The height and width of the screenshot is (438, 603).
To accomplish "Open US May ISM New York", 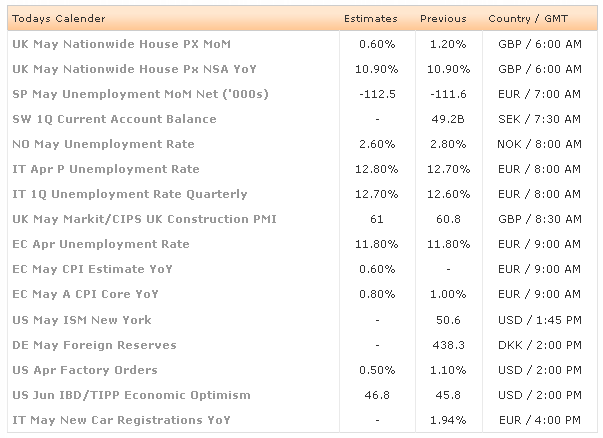I will [x=82, y=320].
